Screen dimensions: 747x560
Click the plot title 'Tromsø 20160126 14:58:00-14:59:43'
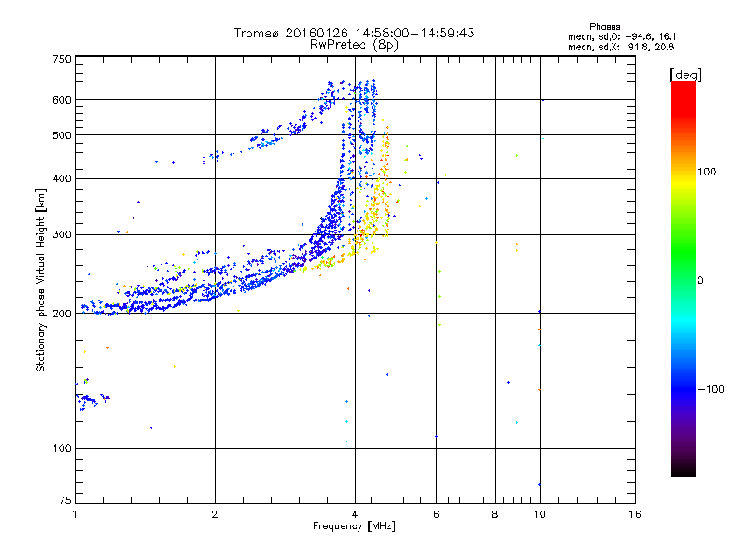(354, 33)
